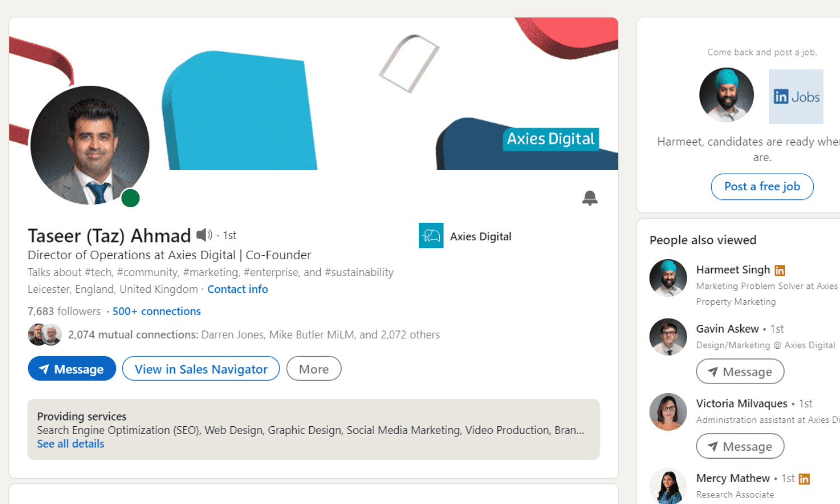The width and height of the screenshot is (840, 504).
Task: Open Gavin Askew's profile
Action: 727,329
